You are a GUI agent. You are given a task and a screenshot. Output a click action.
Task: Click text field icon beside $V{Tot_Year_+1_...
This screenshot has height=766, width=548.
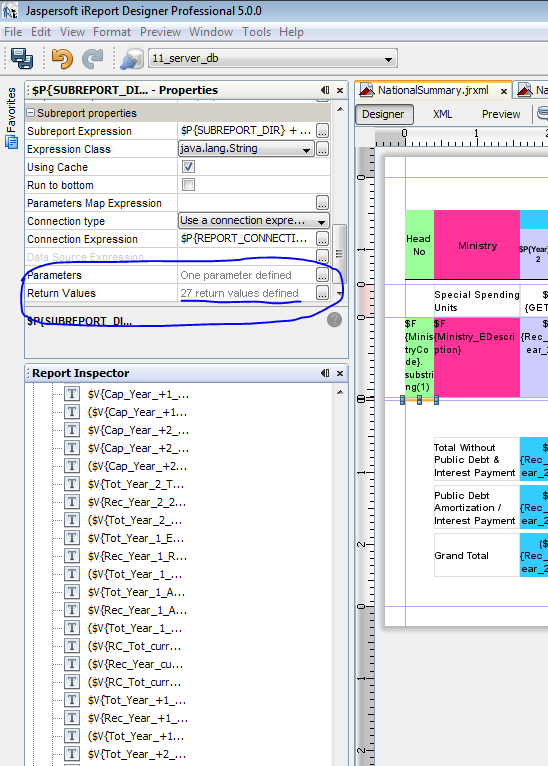(x=72, y=700)
